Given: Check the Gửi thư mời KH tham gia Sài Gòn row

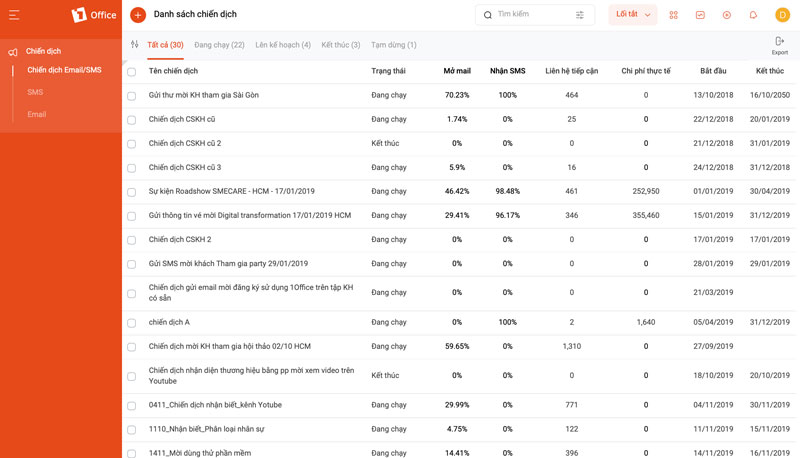Looking at the screenshot, I should point(132,96).
